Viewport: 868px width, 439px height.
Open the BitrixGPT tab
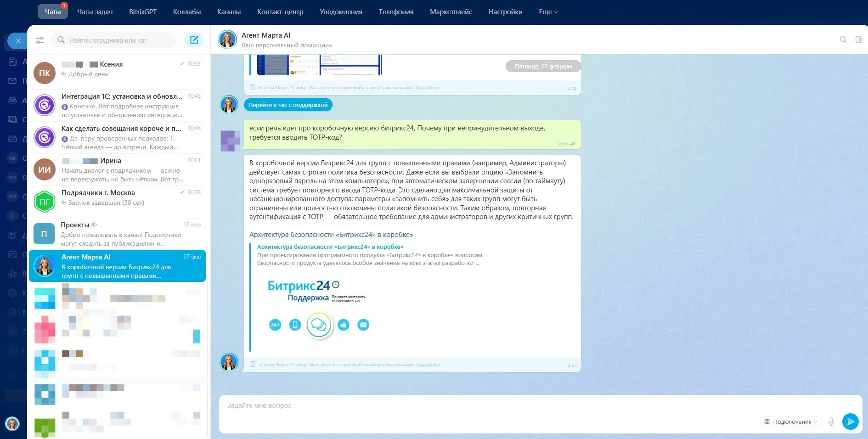[143, 12]
